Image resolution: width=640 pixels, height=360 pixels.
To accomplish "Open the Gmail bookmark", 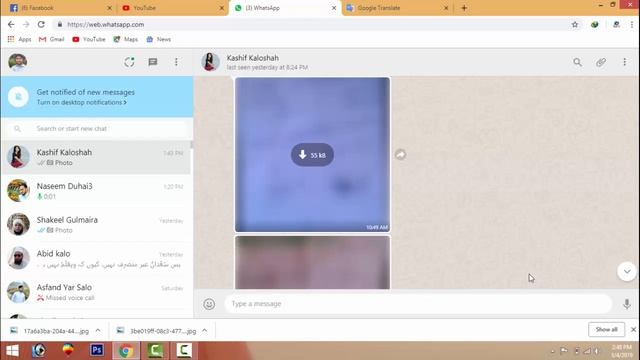I will (51, 39).
